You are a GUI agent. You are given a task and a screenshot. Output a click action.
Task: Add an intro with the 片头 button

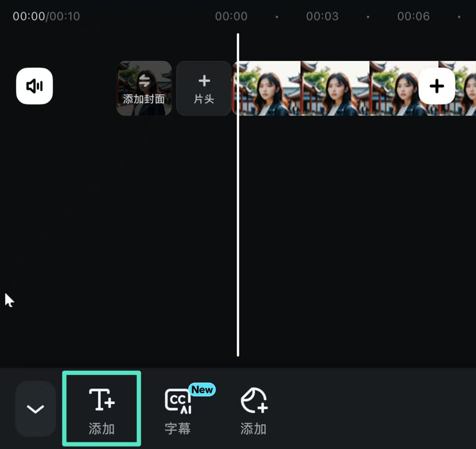point(203,89)
